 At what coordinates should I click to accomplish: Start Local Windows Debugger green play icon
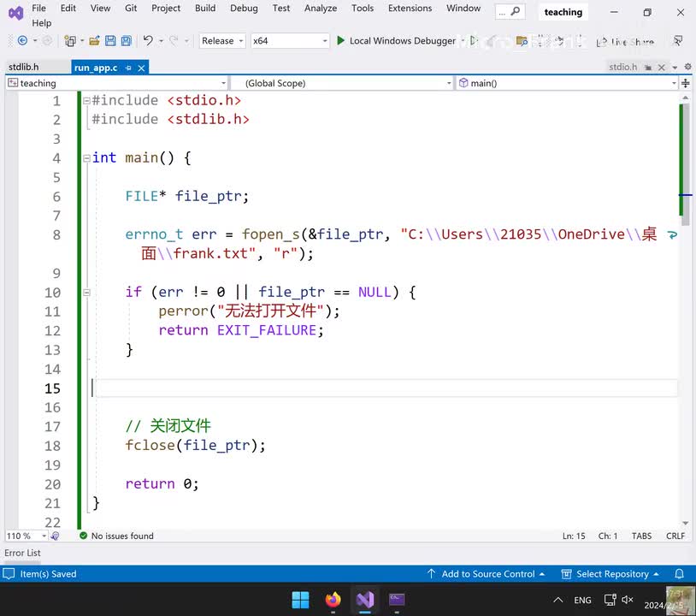point(340,41)
